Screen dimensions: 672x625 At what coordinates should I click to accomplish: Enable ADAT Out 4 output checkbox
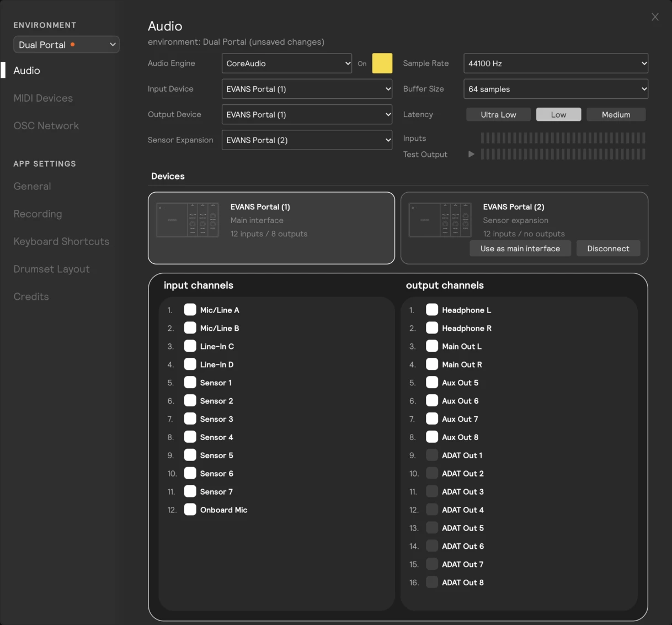(432, 510)
